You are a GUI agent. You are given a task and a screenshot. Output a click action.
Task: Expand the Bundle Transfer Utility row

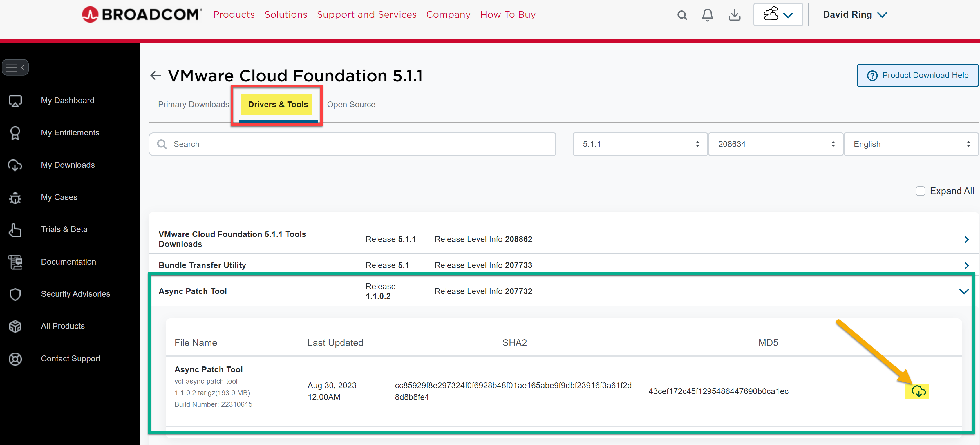point(966,265)
